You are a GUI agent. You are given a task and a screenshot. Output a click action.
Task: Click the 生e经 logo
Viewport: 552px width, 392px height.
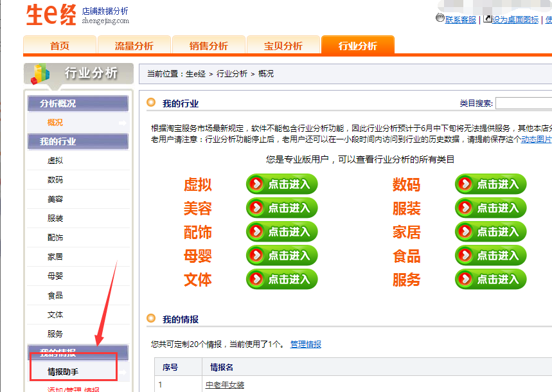pyautogui.click(x=51, y=15)
